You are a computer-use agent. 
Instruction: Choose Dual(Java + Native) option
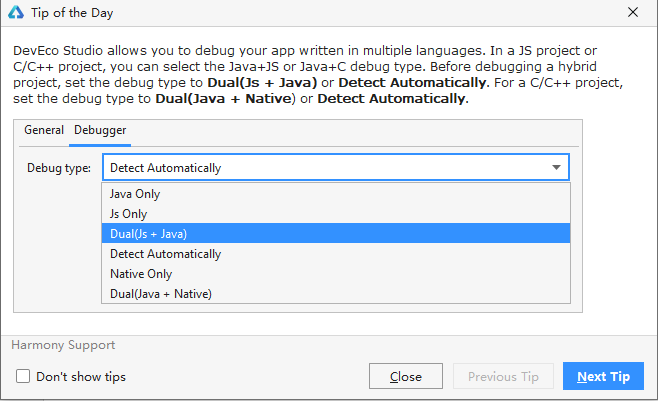click(336, 294)
